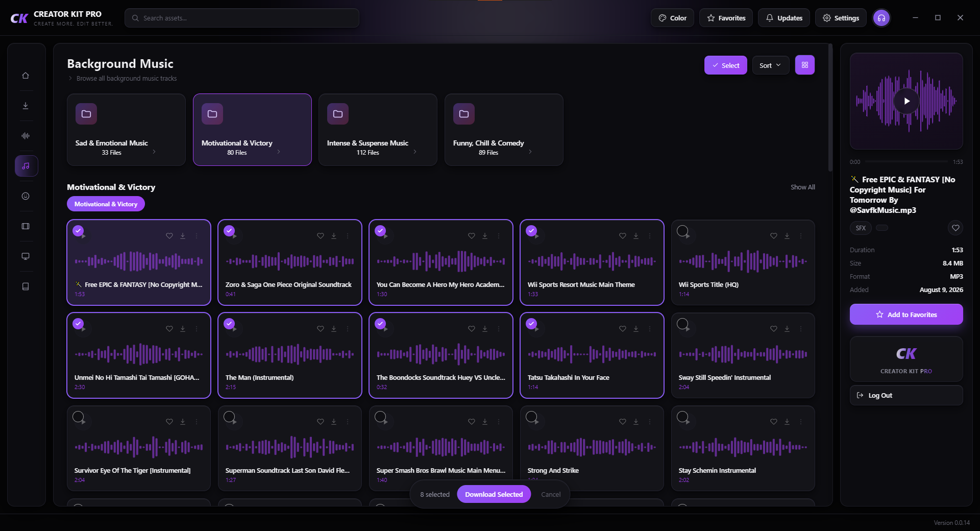Cancel the current selection
This screenshot has height=531, width=980.
point(551,494)
